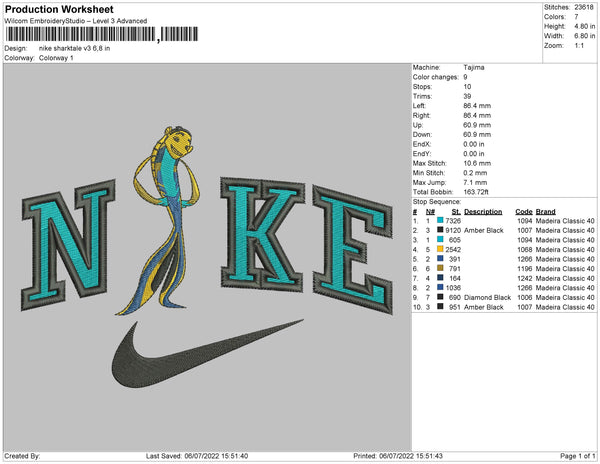This screenshot has height=464, width=600.
Task: Click the 'St.' column header
Action: click(456, 212)
